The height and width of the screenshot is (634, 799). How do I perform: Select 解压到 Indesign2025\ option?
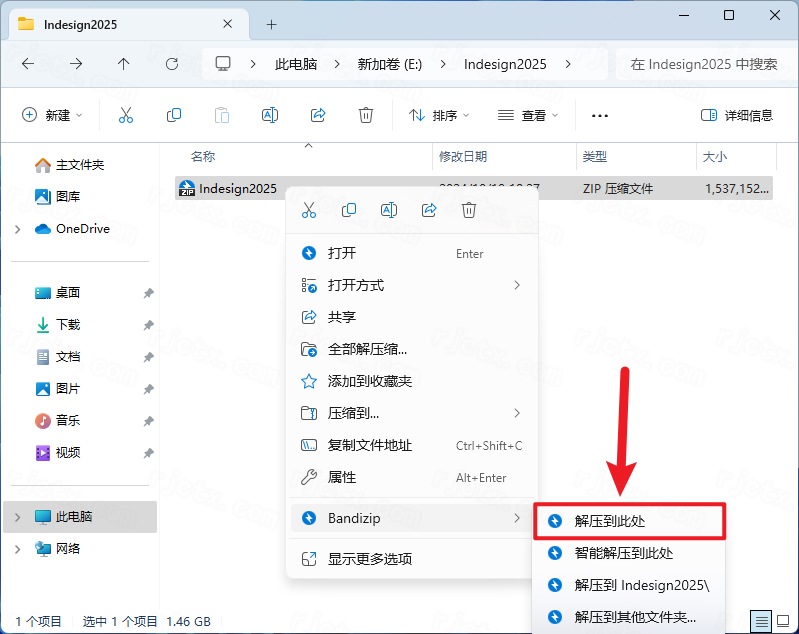click(x=629, y=585)
